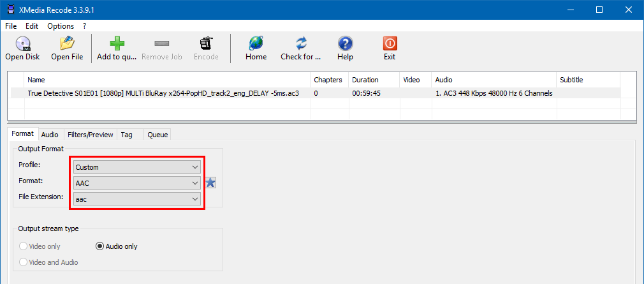Click the Check for updates icon
Viewport: 644px width, 284px height.
[x=301, y=43]
